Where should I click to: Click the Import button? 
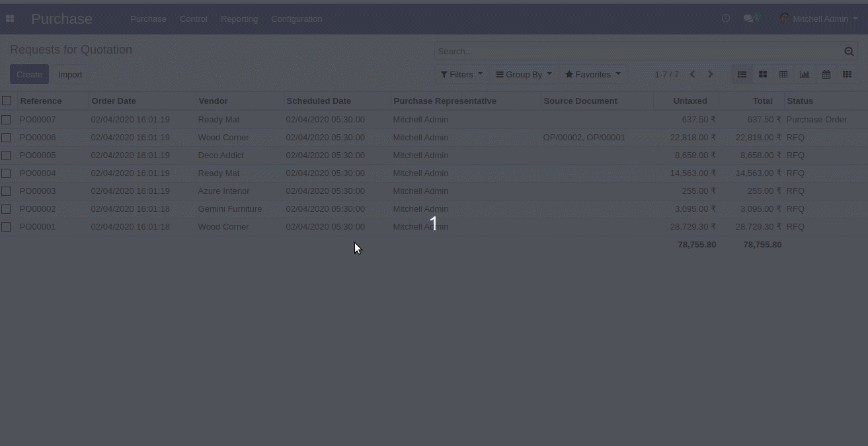pos(70,74)
